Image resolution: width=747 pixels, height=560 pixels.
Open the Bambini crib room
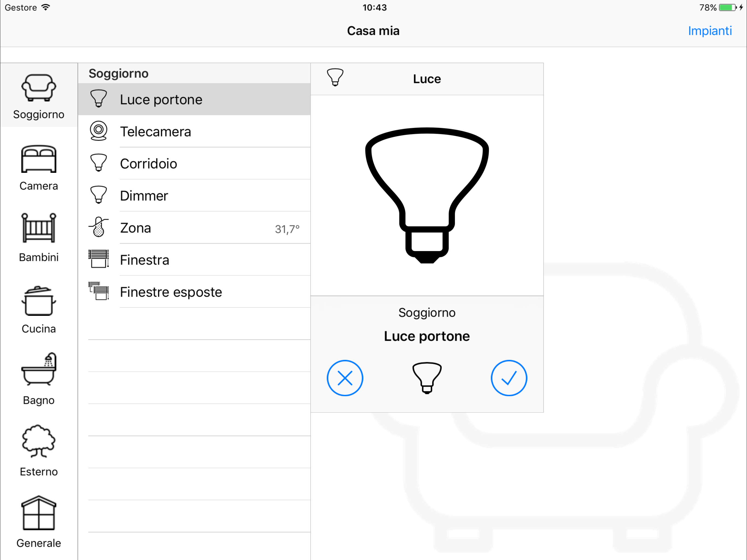pos(39,229)
